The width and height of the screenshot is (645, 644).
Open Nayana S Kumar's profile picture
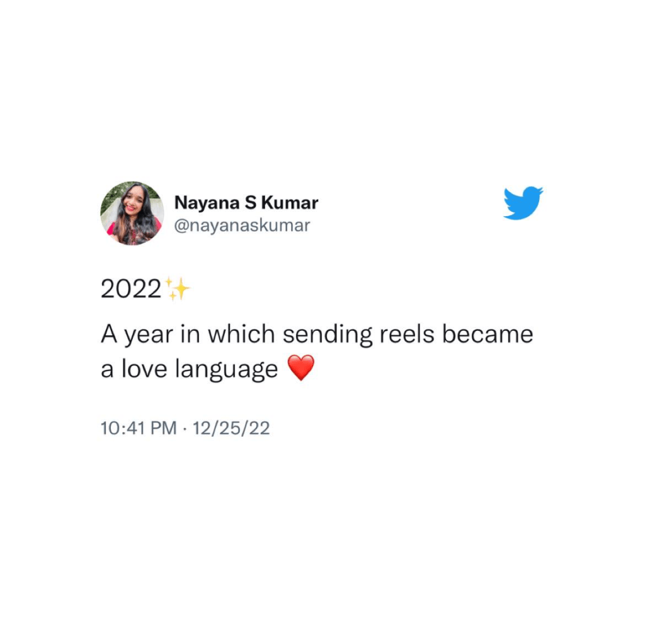(132, 213)
